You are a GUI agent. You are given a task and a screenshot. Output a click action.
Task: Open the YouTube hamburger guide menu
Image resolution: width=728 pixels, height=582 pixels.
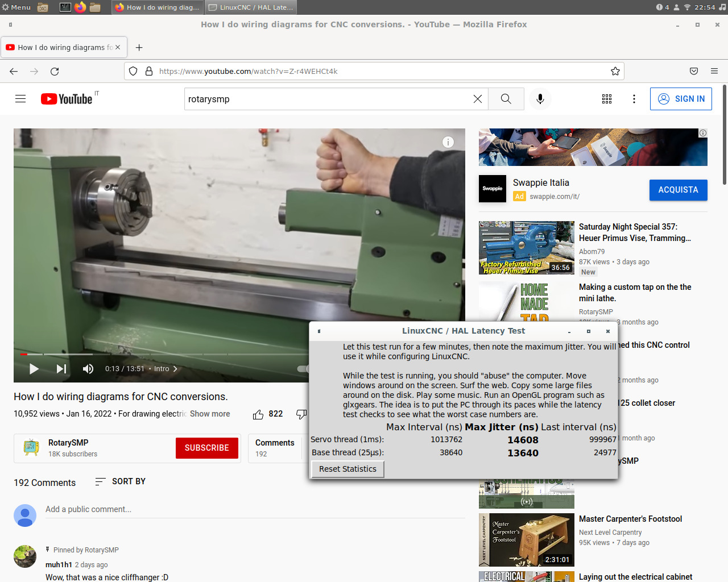click(20, 99)
